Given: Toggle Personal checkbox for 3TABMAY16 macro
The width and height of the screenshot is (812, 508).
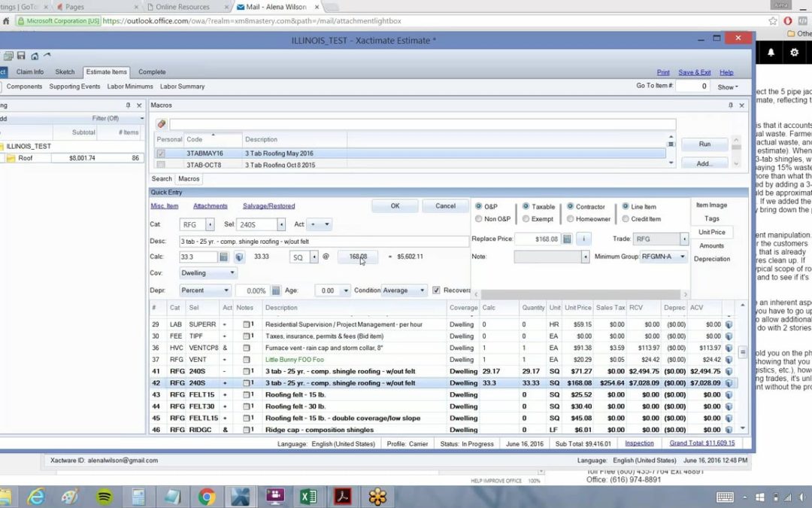Looking at the screenshot, I should click(x=161, y=154).
